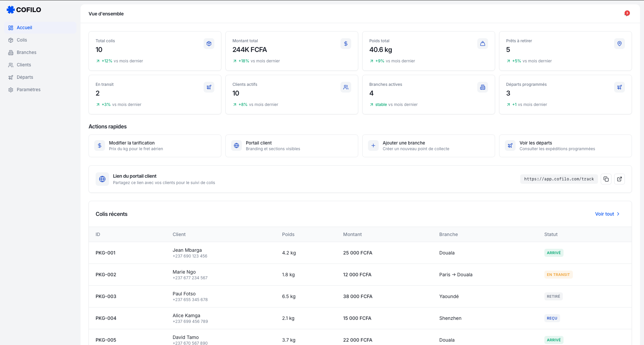Navigate to Départs in the sidebar
Viewport: 644px width, 345px height.
pyautogui.click(x=25, y=77)
